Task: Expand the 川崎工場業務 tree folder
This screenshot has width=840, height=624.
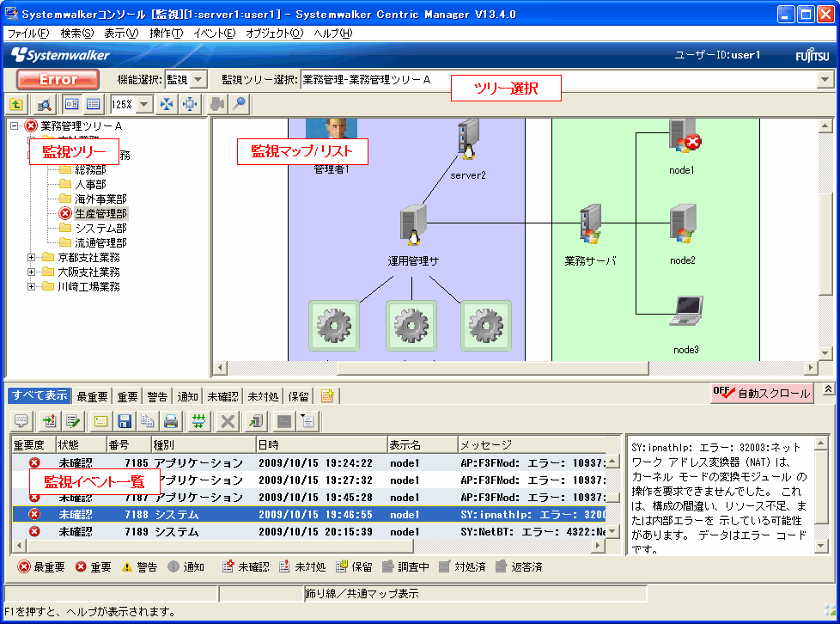Action: pyautogui.click(x=31, y=286)
